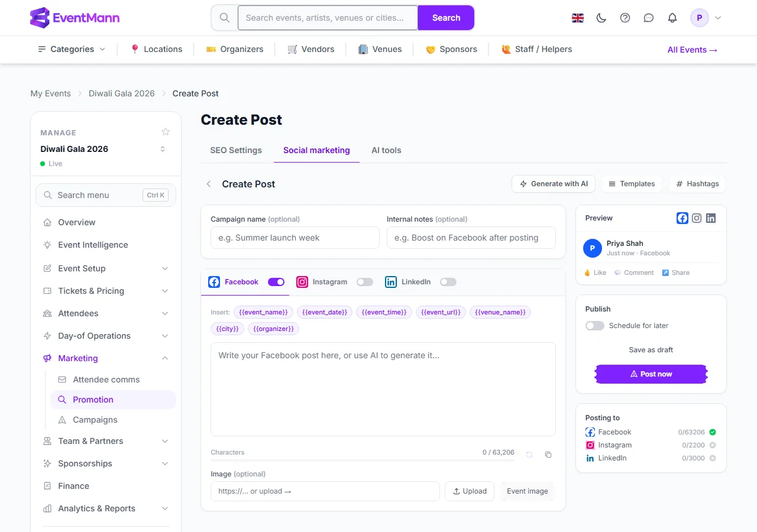Open the Venues navigation item
757x532 pixels.
[x=380, y=49]
